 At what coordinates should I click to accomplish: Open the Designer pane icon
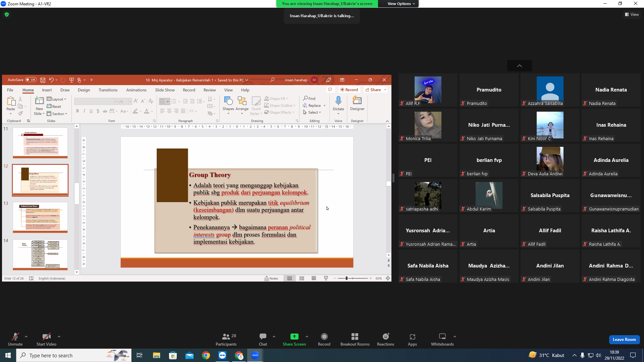357,101
